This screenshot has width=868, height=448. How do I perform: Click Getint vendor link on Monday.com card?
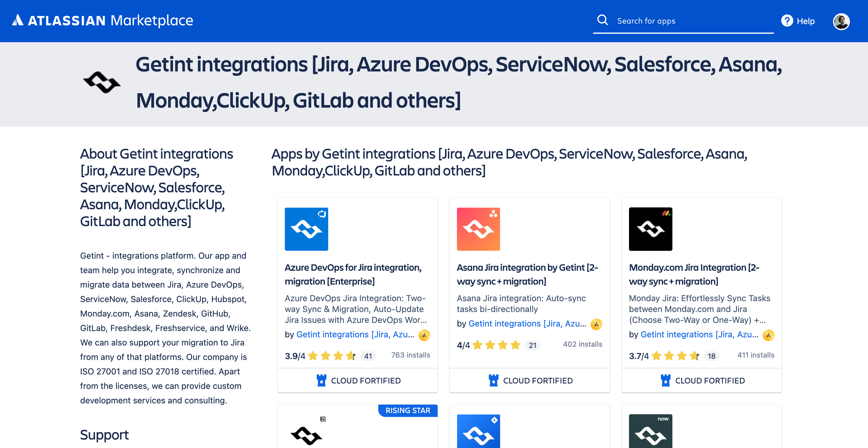pyautogui.click(x=700, y=334)
